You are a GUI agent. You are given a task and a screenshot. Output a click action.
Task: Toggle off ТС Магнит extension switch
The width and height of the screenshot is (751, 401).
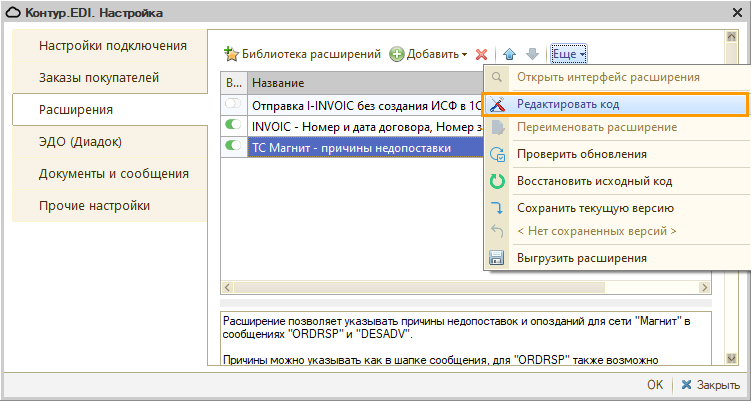[x=234, y=147]
